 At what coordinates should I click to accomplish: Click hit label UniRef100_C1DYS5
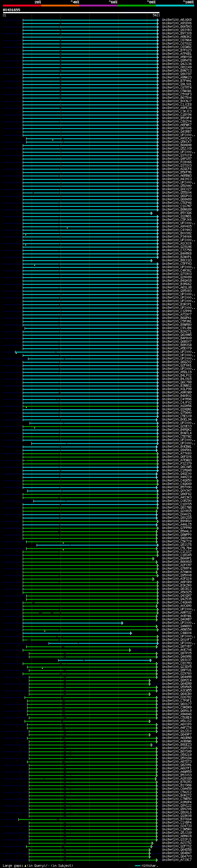[177, 504]
